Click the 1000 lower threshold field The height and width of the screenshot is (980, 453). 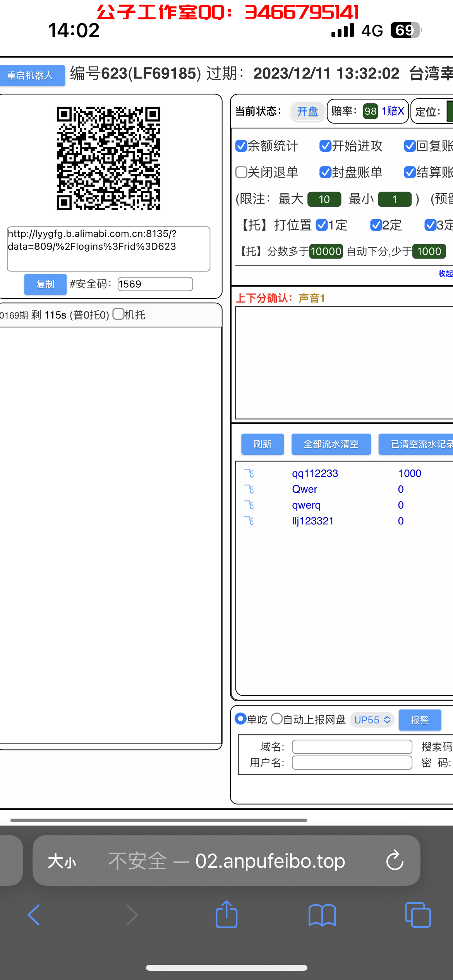point(429,251)
